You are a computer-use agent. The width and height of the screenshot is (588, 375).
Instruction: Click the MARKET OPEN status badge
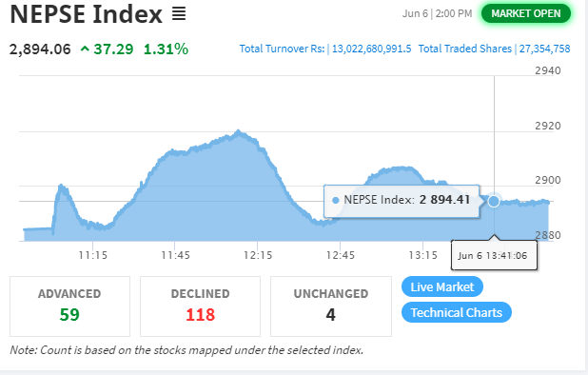click(526, 13)
